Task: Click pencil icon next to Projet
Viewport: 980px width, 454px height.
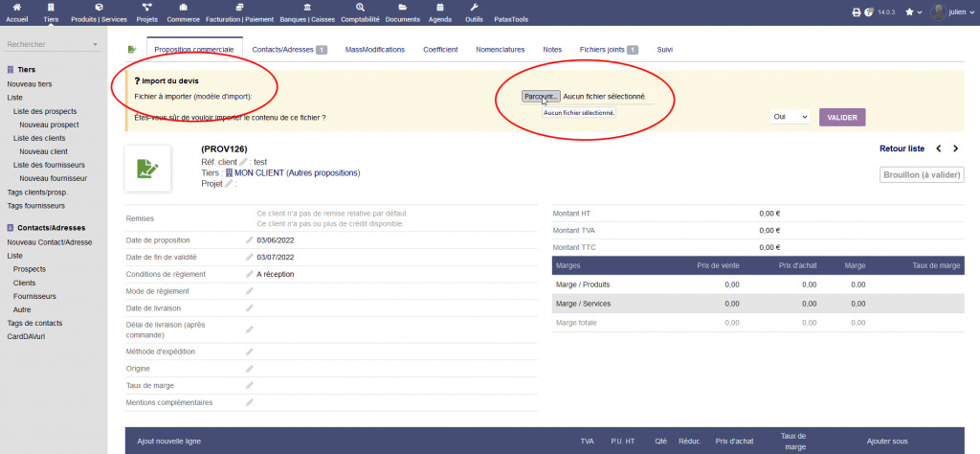Action: (229, 184)
